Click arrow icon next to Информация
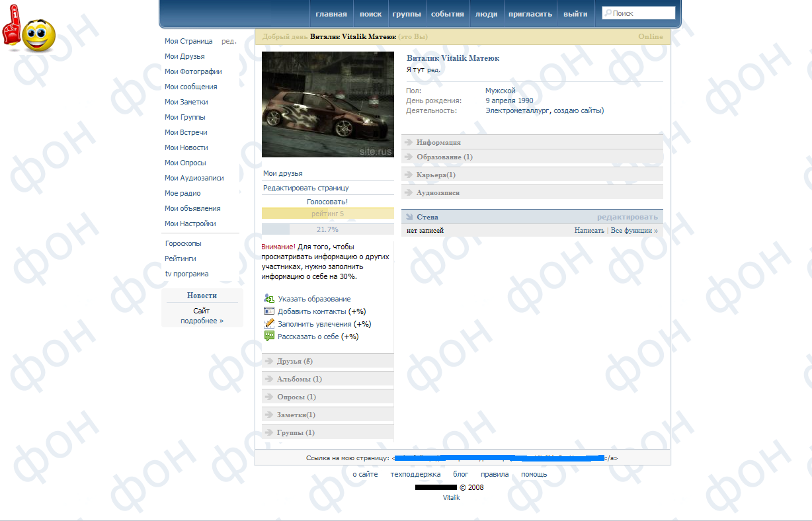 pyautogui.click(x=409, y=142)
